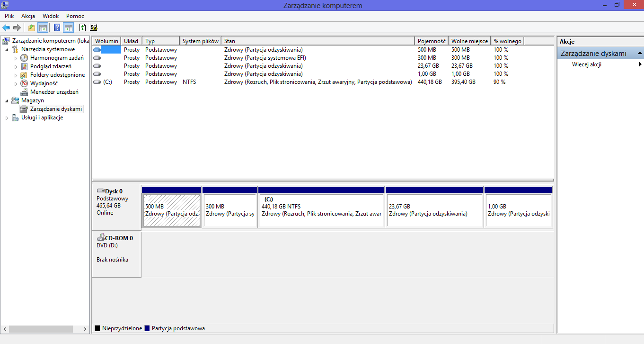644x344 pixels.
Task: Open the Widok menu
Action: coord(51,16)
